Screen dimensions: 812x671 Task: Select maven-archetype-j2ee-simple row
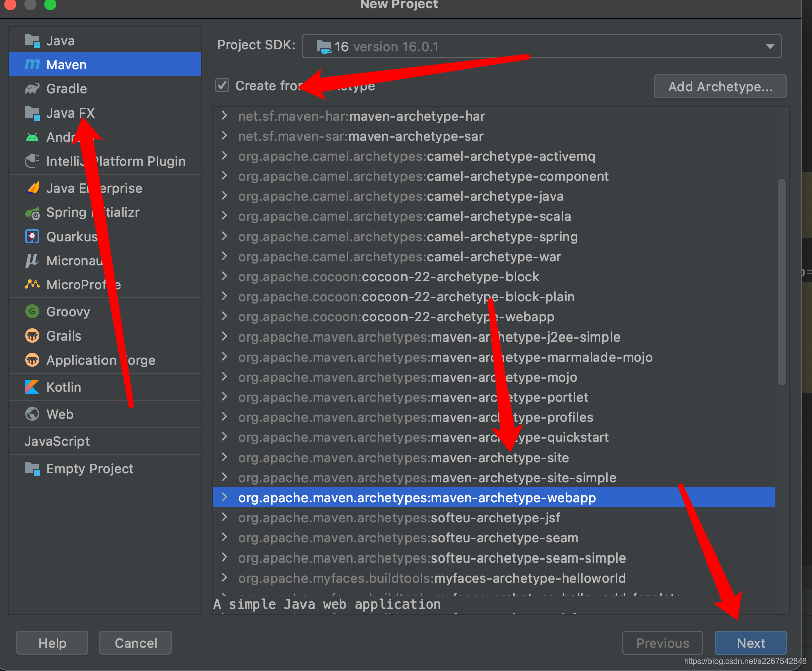pos(494,337)
